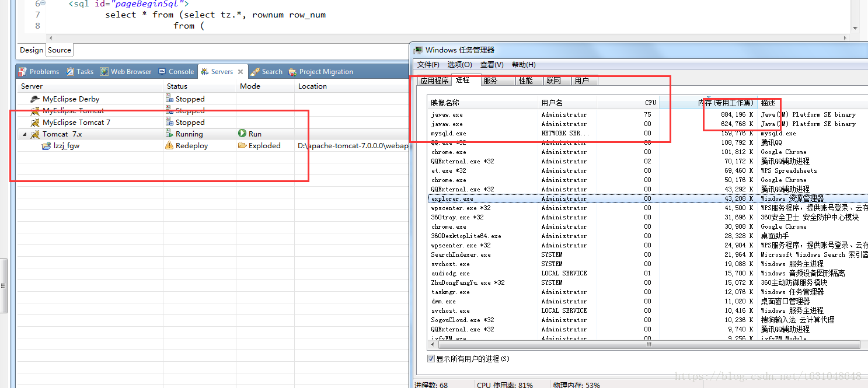Screen dimensions: 868x388
Task: Click the D:\apache-tomcat-7.0.0.0 location cell
Action: pyautogui.click(x=352, y=146)
